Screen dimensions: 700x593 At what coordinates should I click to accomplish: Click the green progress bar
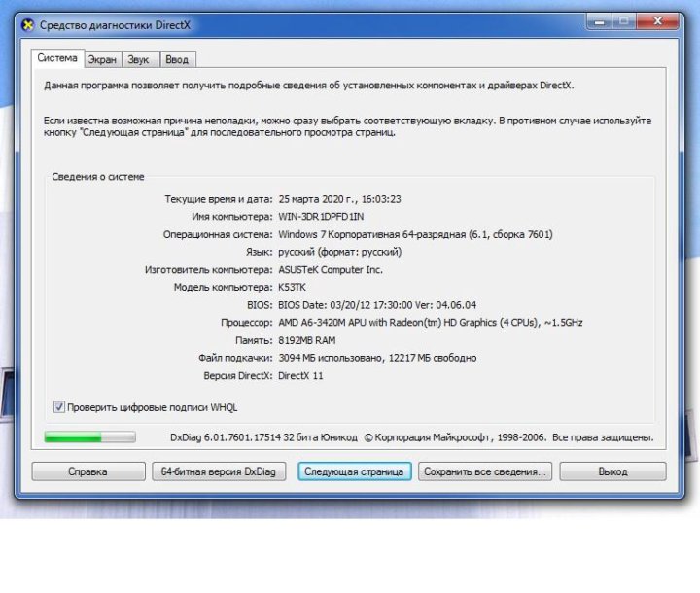[x=89, y=438]
